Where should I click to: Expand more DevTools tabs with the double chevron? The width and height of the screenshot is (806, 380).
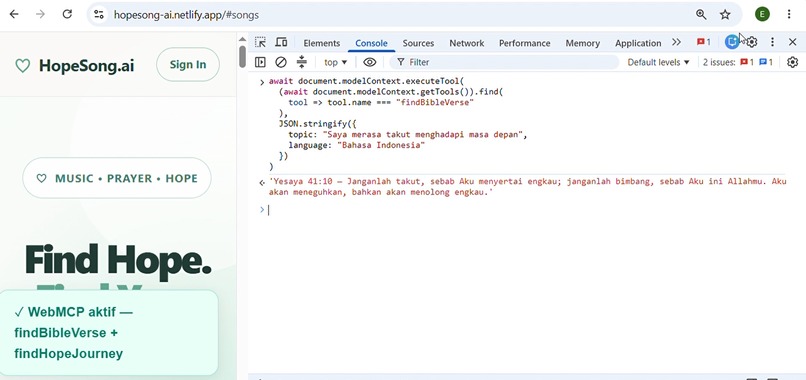[x=676, y=42]
